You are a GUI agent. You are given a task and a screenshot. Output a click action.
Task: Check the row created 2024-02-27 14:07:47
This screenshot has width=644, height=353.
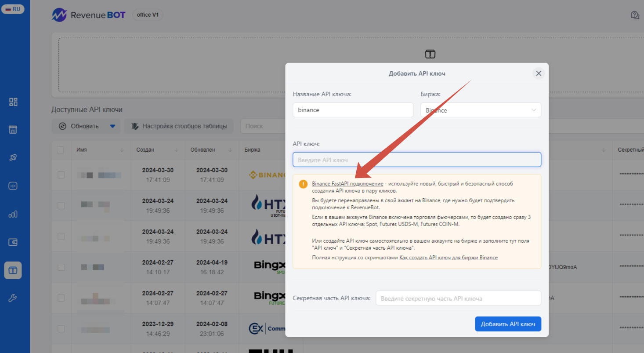tap(61, 298)
